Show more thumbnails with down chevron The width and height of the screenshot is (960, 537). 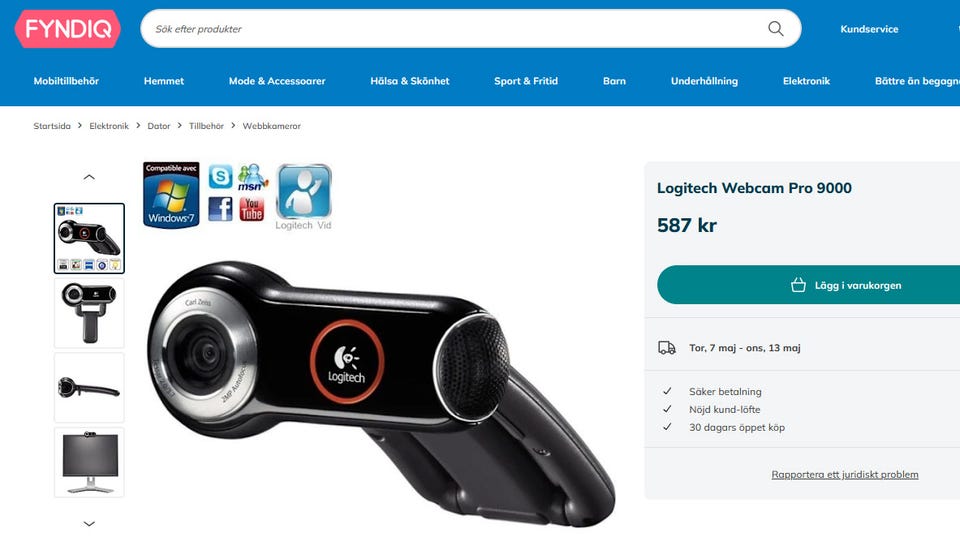[89, 524]
